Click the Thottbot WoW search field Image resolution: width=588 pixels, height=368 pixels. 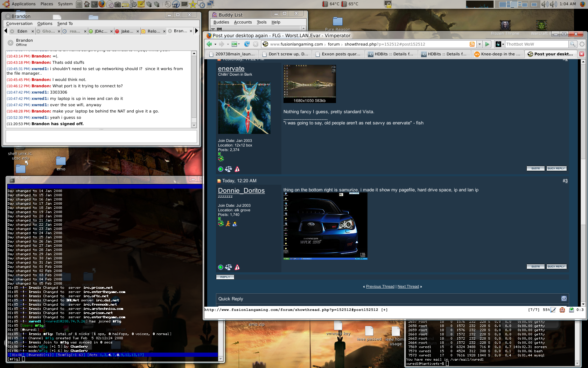536,44
